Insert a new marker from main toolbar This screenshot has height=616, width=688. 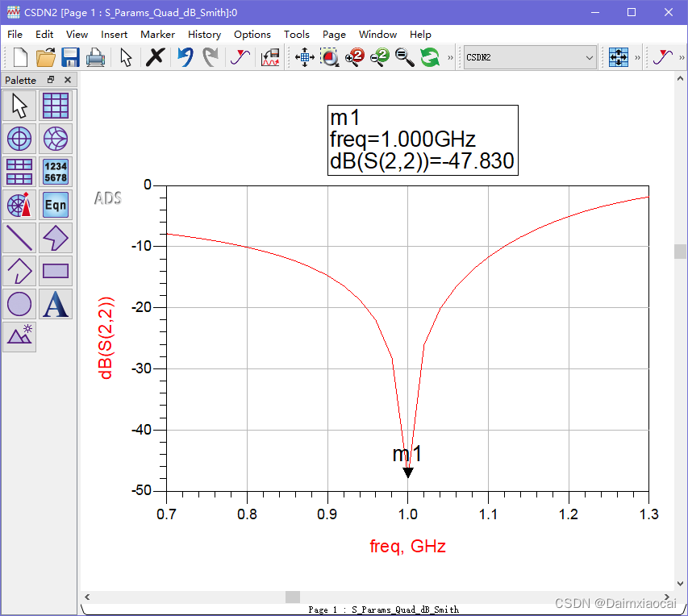pos(240,57)
